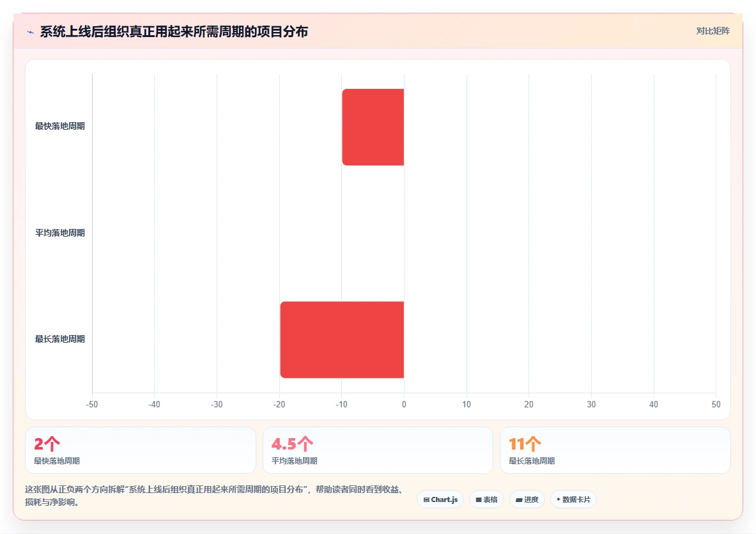Click the Chart.js tag
The width and height of the screenshot is (756, 534).
(x=440, y=499)
